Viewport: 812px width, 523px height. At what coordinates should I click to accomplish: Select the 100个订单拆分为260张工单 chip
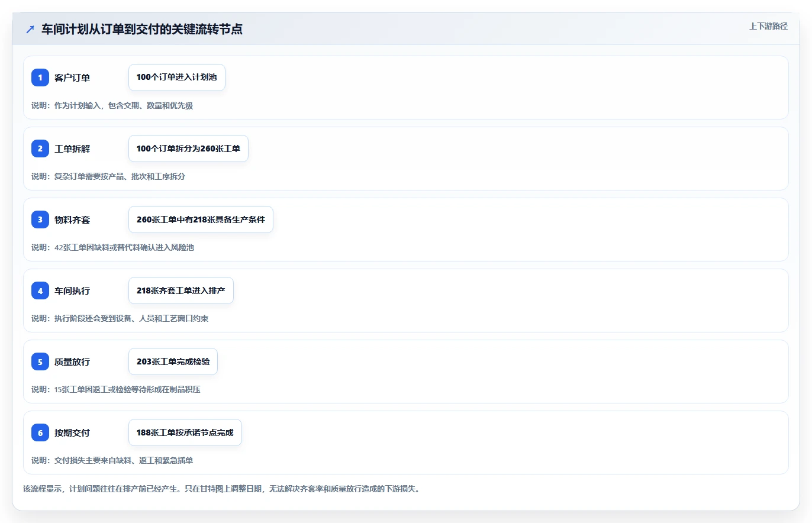(x=188, y=148)
